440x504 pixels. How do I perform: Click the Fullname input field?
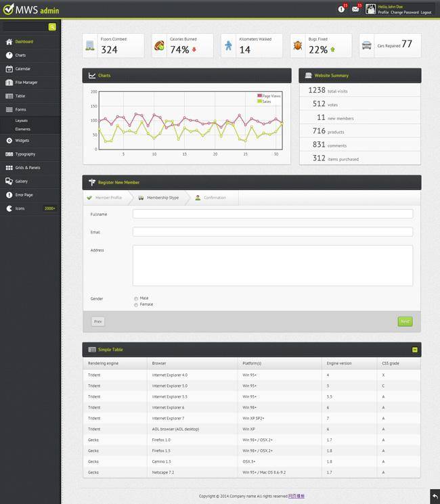(x=272, y=214)
